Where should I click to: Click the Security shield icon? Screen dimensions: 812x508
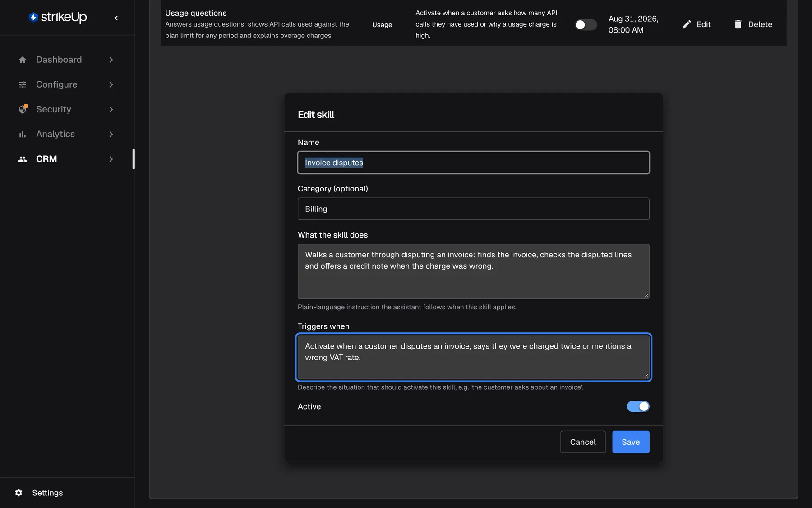[23, 109]
